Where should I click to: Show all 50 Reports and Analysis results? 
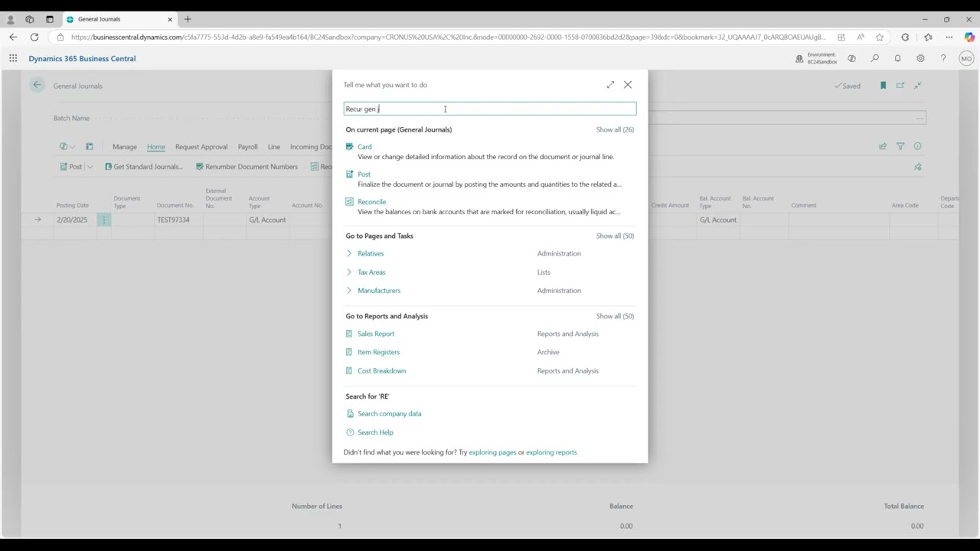(615, 316)
